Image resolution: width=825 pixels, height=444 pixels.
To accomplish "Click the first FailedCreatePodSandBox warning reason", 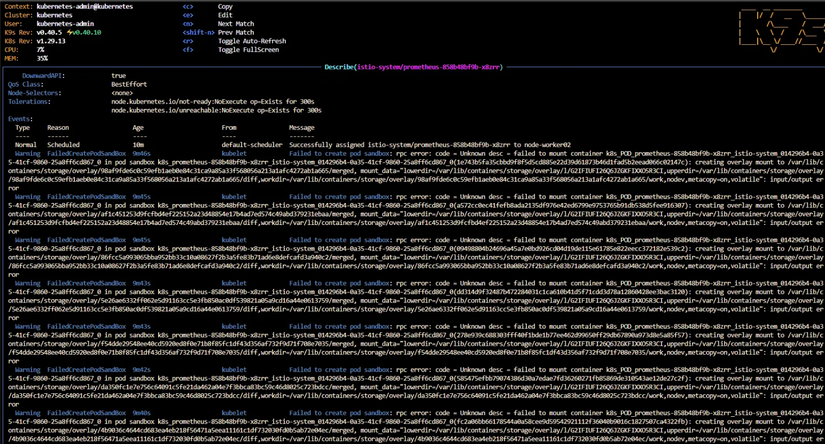I will click(x=87, y=154).
